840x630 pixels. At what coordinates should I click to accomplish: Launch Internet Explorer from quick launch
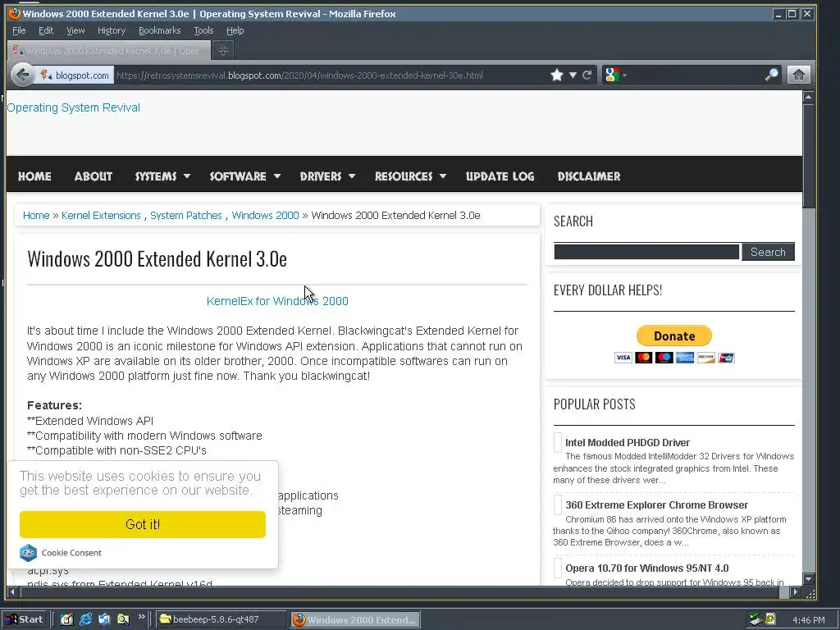tap(85, 619)
